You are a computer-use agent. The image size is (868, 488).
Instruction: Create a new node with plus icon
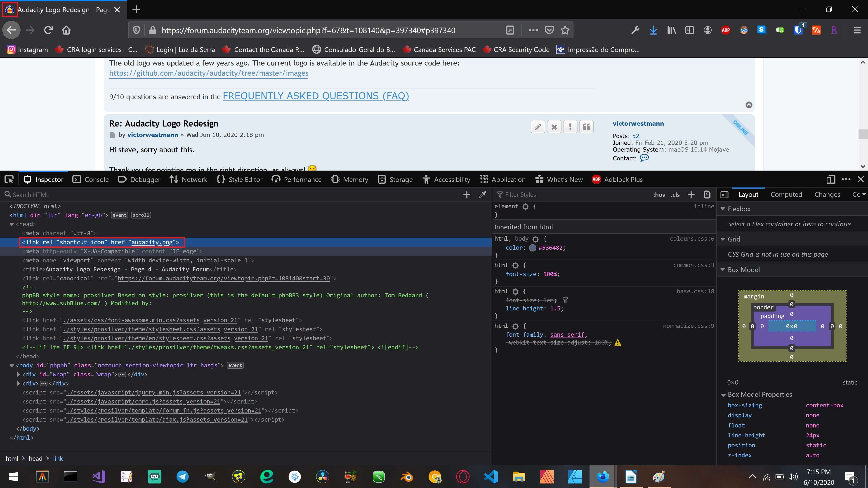(x=467, y=195)
